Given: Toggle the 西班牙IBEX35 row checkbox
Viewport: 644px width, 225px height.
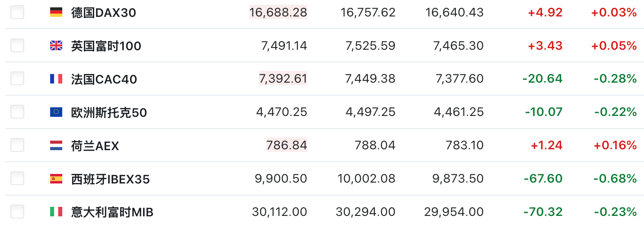Looking at the screenshot, I should [17, 178].
